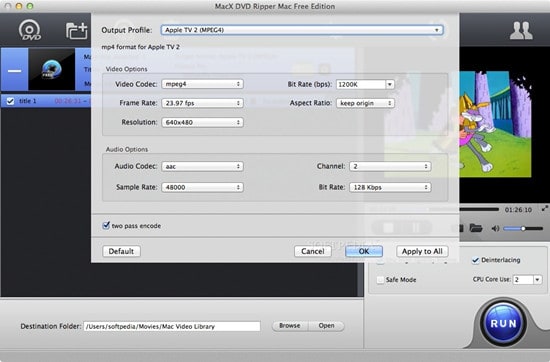Adjust the volume slider

coord(523,228)
